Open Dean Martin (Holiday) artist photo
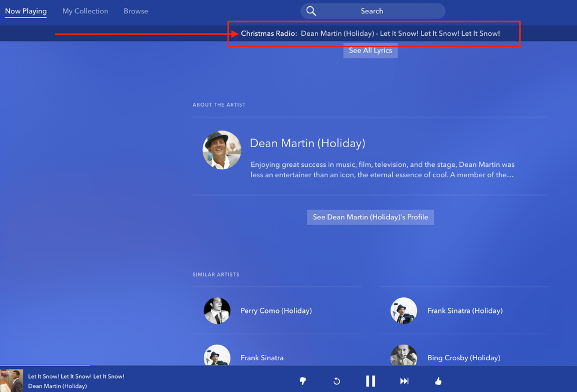The image size is (577, 392). 222,150
